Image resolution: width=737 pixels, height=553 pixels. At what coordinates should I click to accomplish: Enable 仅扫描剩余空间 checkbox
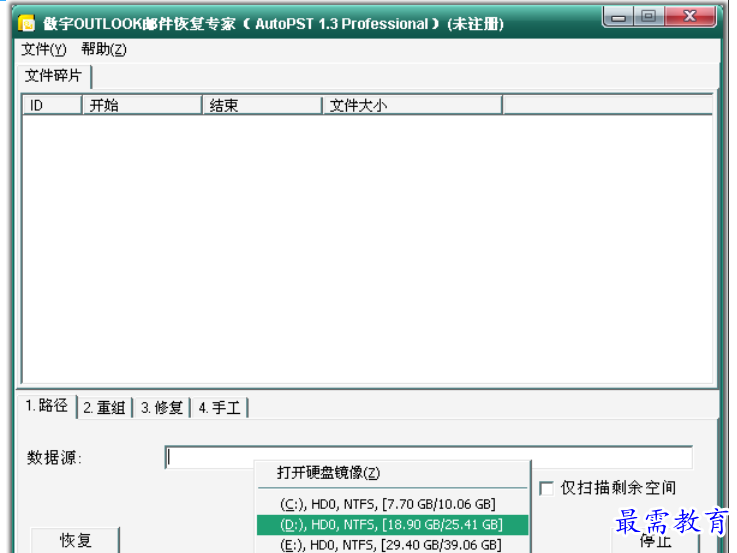[546, 488]
